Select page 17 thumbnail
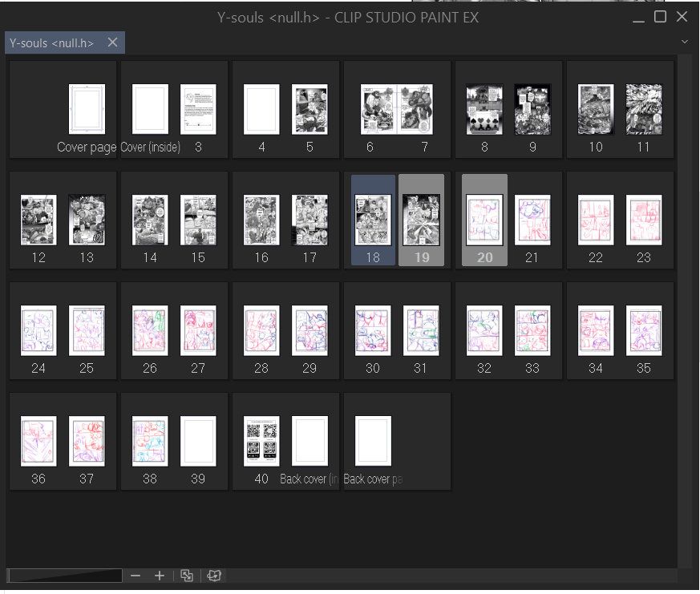 pos(310,220)
